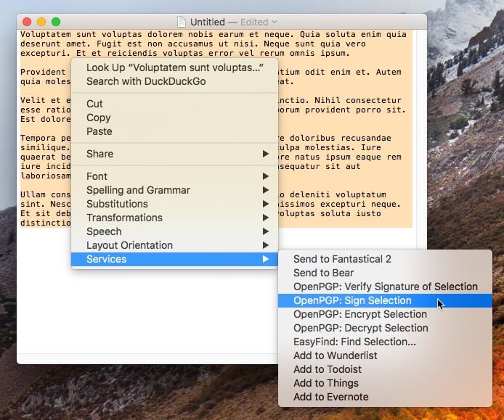Choose OpenPGP: Encrypt Selection
Image resolution: width=504 pixels, height=420 pixels.
pyautogui.click(x=385, y=314)
